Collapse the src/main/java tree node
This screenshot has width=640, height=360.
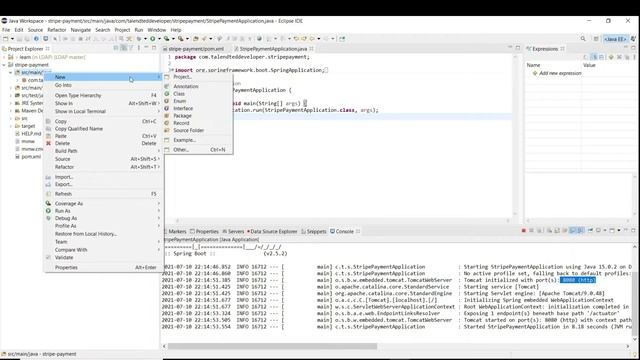pyautogui.click(x=11, y=73)
